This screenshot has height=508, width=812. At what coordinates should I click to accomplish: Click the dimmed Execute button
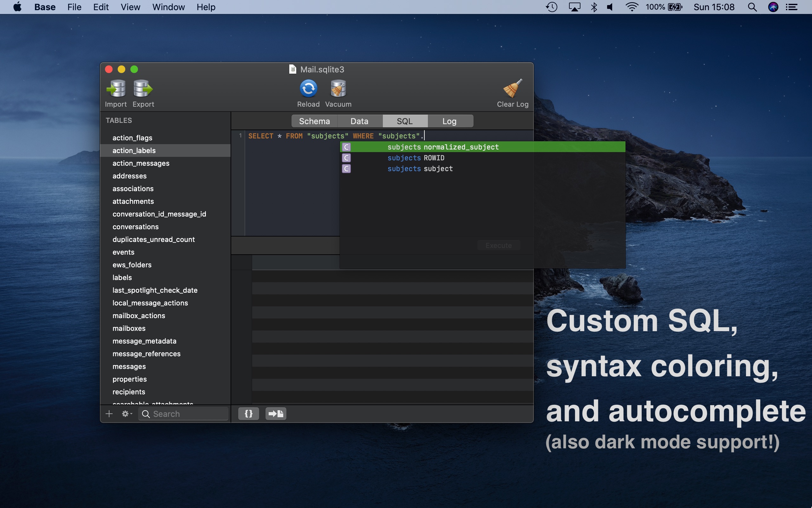pyautogui.click(x=499, y=245)
